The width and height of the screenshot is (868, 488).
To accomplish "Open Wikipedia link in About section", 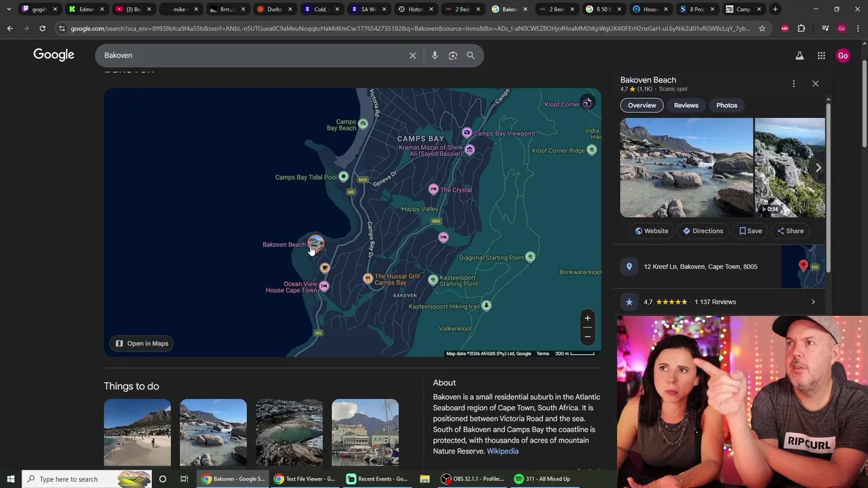I will click(x=502, y=451).
